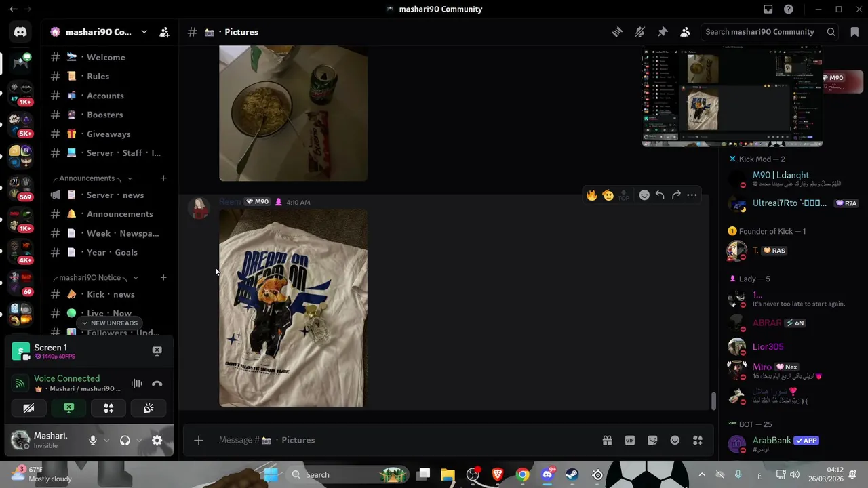Open the Threads icon in channel header
Image resolution: width=868 pixels, height=488 pixels.
[x=617, y=32]
